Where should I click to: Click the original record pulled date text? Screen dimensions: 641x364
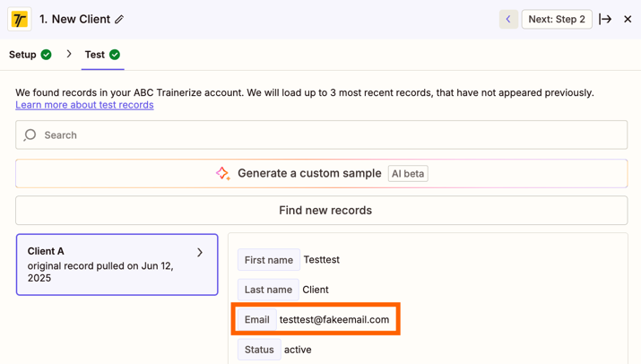point(100,272)
